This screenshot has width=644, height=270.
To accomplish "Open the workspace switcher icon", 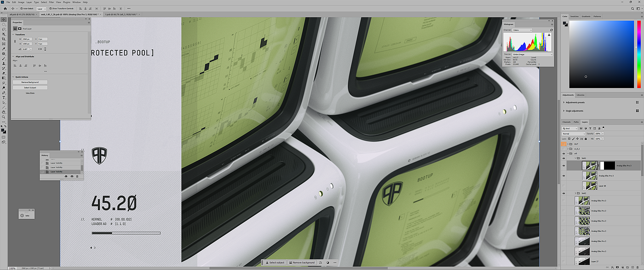I will [x=638, y=9].
